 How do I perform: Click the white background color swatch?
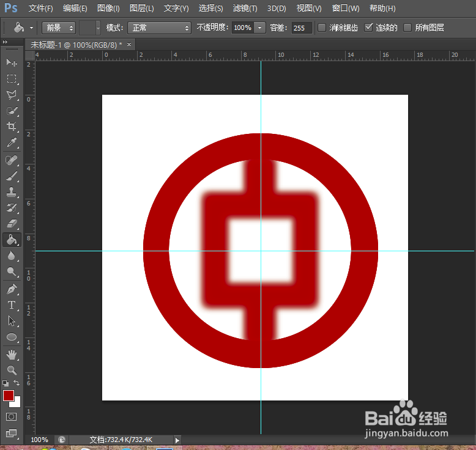17,403
